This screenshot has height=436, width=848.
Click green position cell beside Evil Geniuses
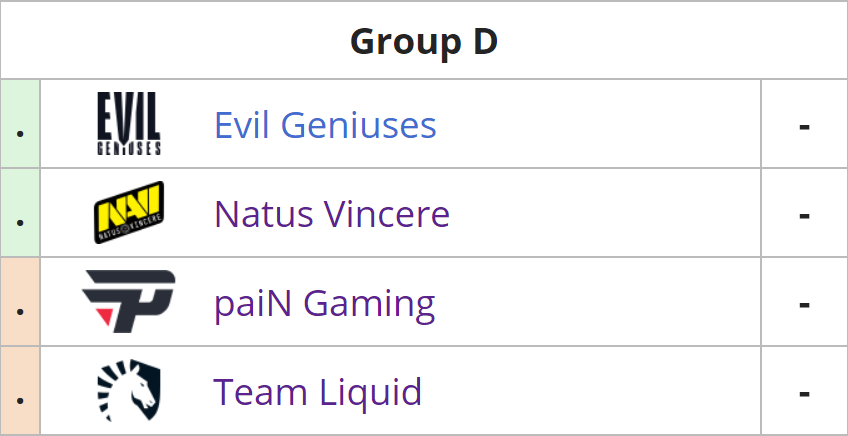point(20,123)
